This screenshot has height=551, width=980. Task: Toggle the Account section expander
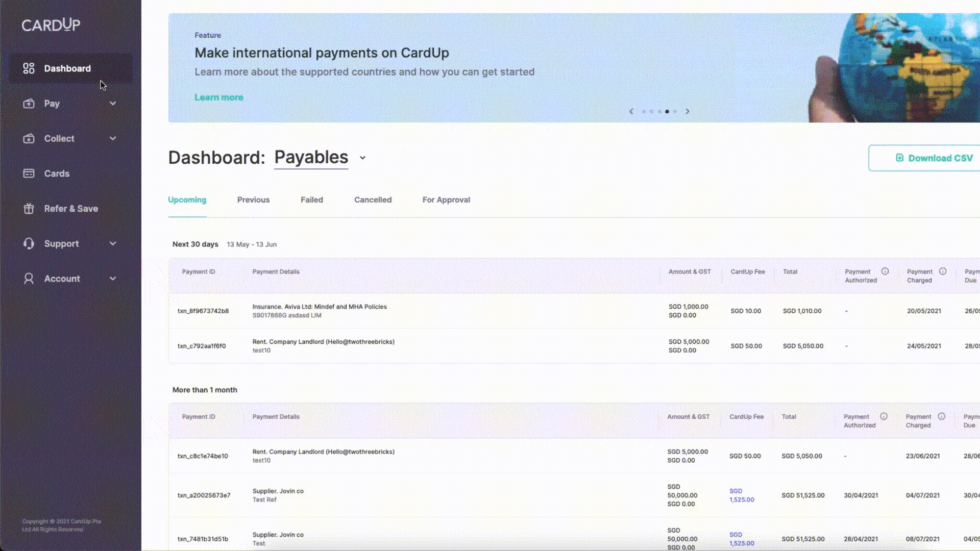click(x=112, y=278)
